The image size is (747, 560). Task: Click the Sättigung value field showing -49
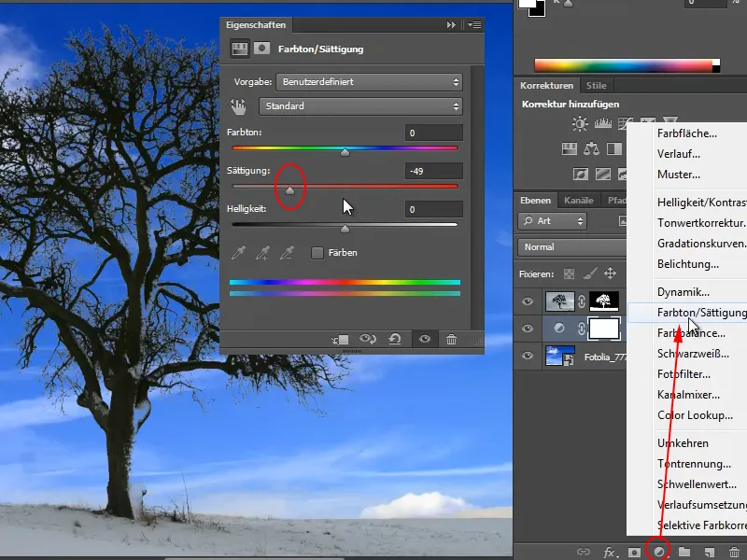[433, 171]
